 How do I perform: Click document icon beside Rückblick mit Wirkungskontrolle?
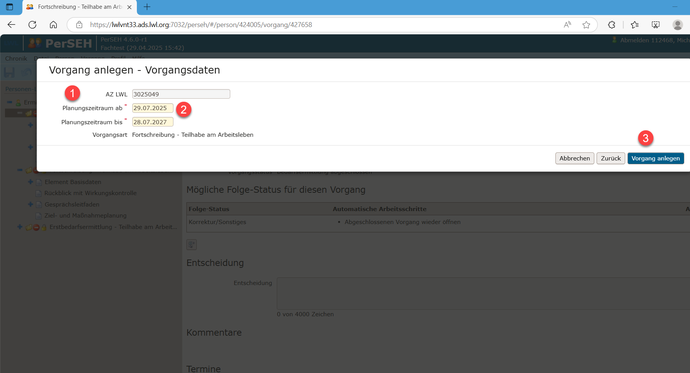39,194
